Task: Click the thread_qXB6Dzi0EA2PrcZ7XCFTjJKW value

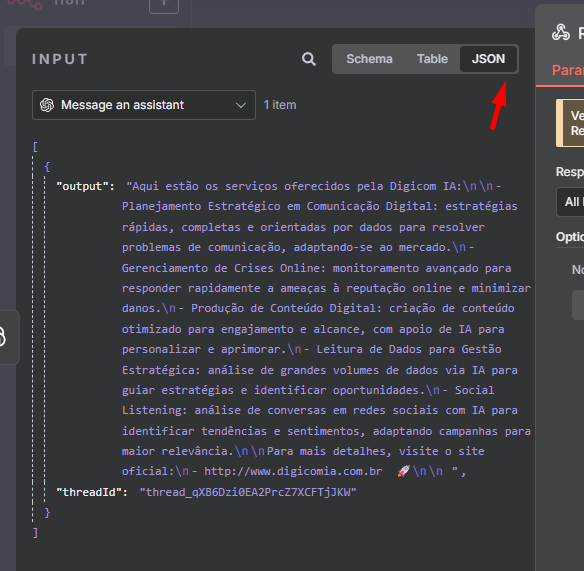Action: 248,492
